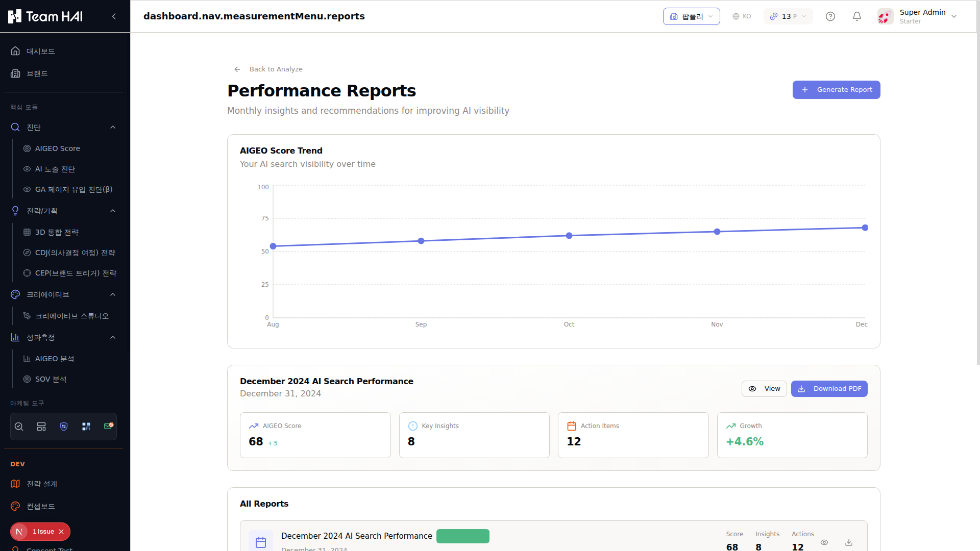Open AIGEO 분석 item

(x=69, y=359)
